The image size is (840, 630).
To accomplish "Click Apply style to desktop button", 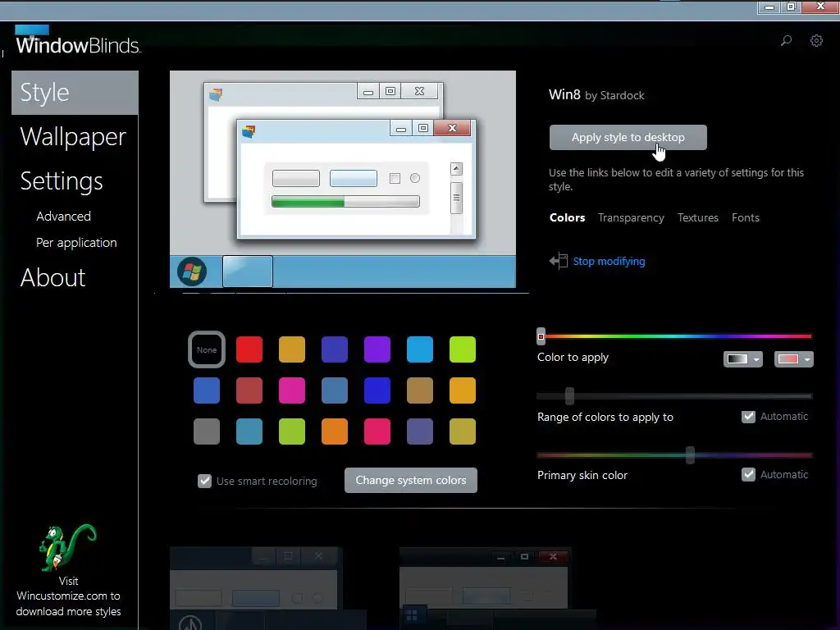I will (628, 138).
